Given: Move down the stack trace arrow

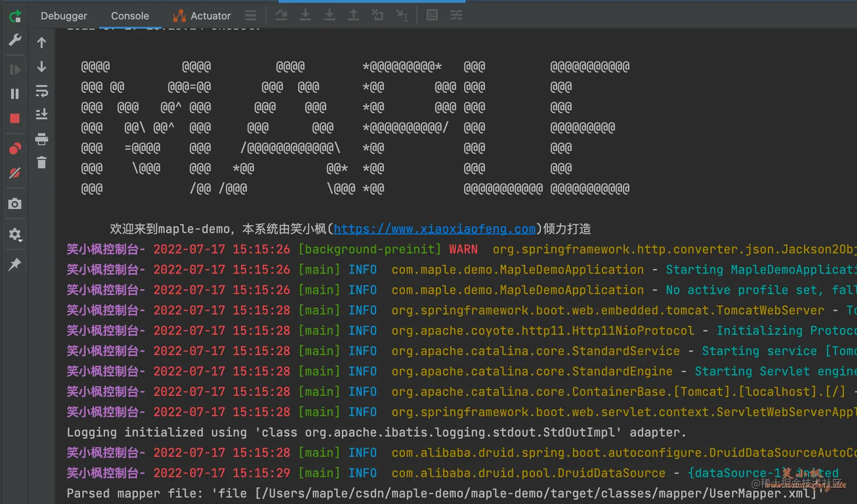Looking at the screenshot, I should pyautogui.click(x=41, y=67).
